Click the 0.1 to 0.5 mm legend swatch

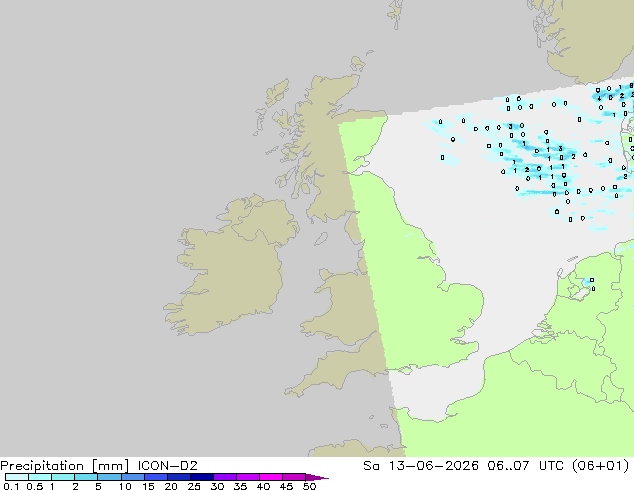(17, 477)
